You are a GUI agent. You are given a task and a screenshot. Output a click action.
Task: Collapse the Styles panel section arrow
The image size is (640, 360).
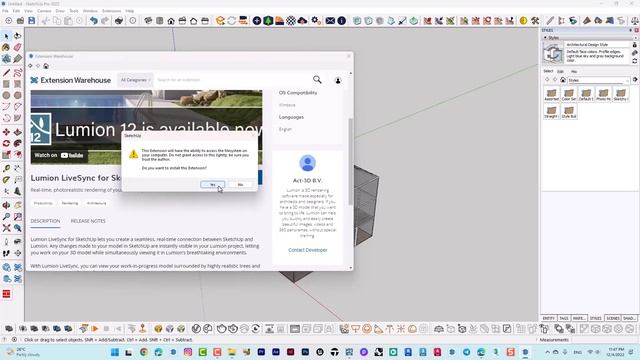(x=545, y=38)
